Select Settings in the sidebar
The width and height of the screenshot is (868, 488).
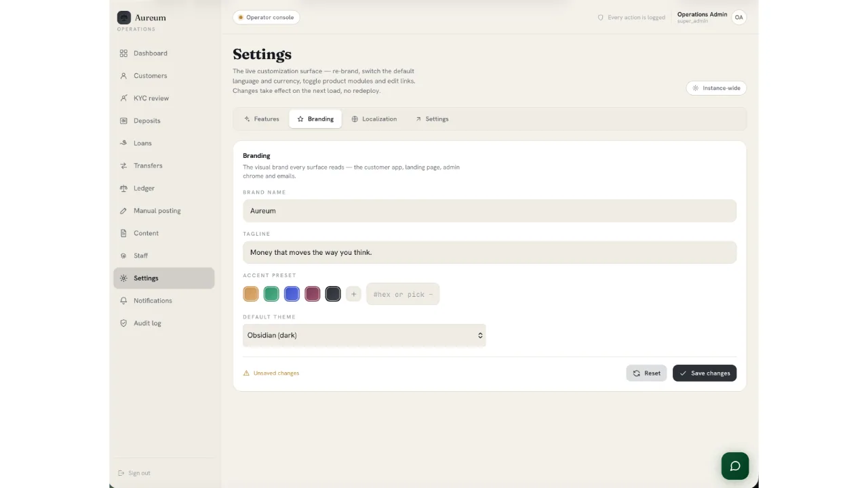164,278
